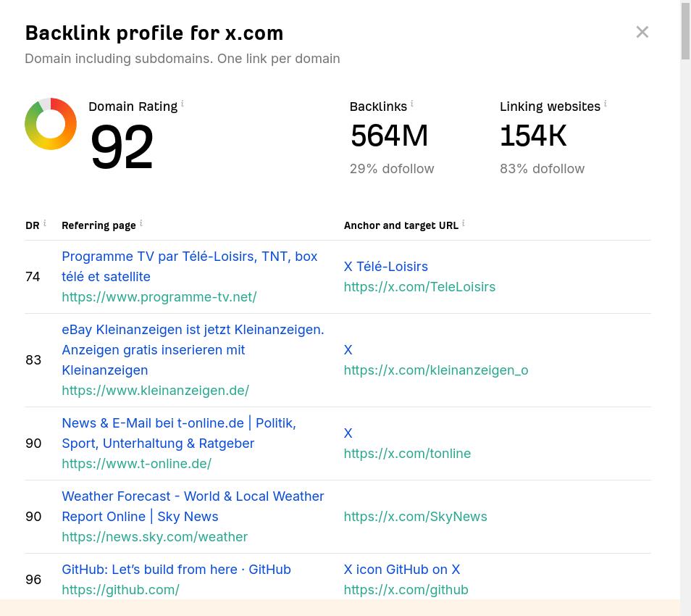Open https://x.com/github target URL
Viewport: 691px width, 616px height.
406,589
